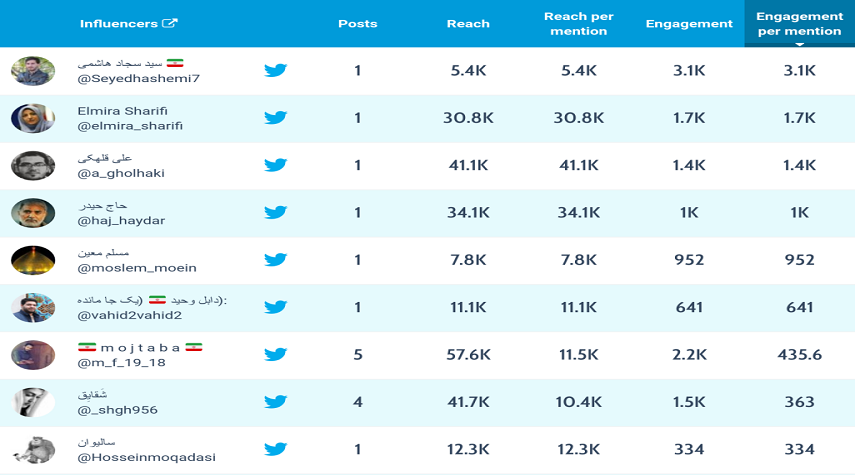Click the Twitter icon in @a_gholhaki row
Screen dimensions: 855x475
tap(276, 165)
